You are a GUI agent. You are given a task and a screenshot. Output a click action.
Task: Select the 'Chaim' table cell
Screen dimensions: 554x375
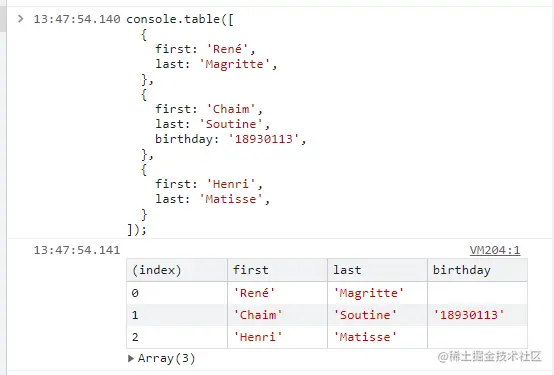[x=277, y=315]
